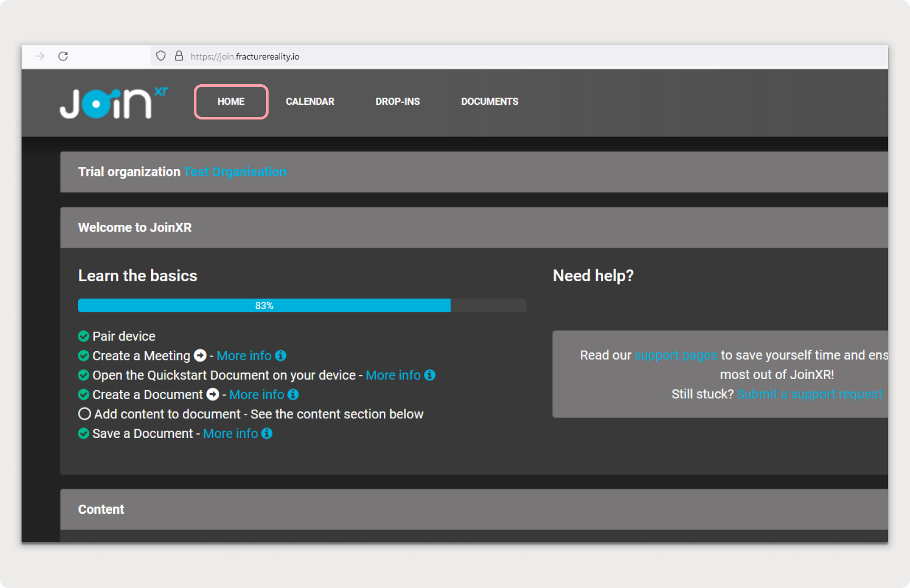Click Submit a support request link

tap(809, 394)
